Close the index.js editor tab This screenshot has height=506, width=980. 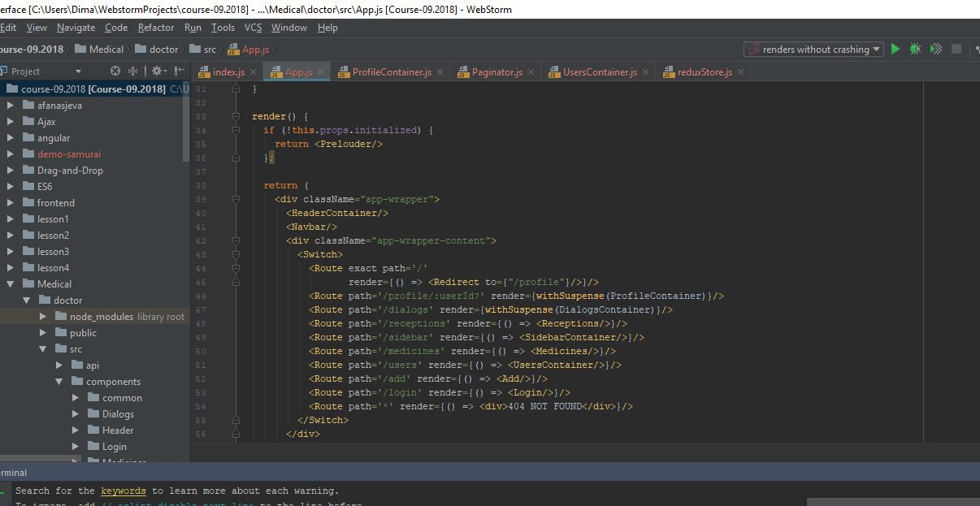252,72
